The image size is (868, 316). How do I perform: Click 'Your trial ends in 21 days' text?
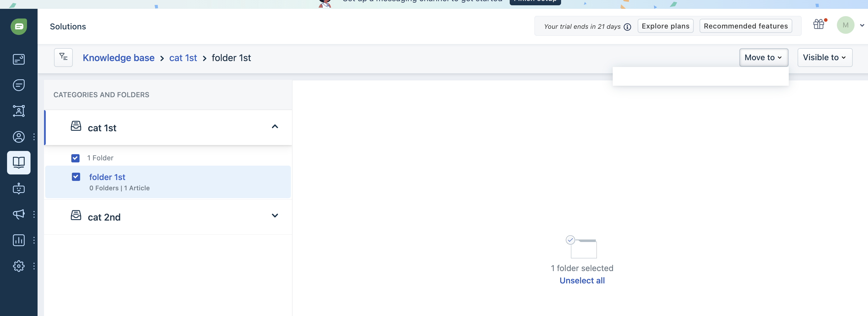click(582, 27)
